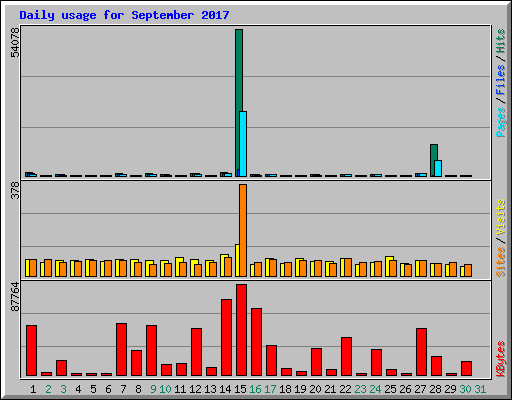The width and height of the screenshot is (512, 400).
Task: Click day label 21 on the x-axis
Action: click(x=330, y=389)
